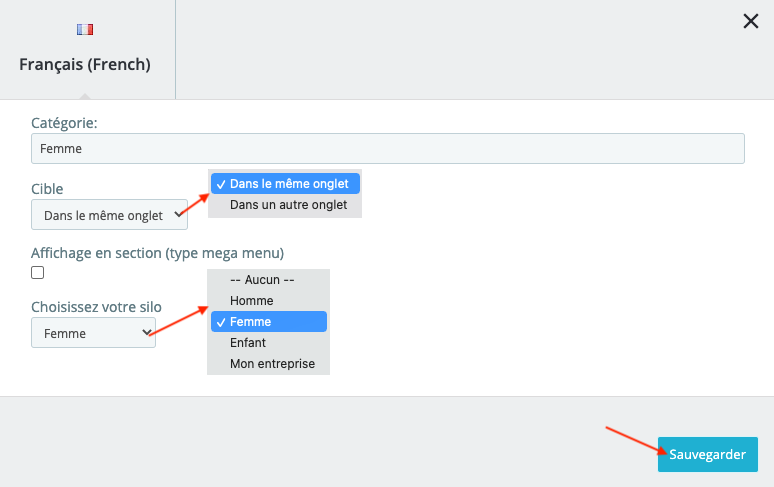Enable the Affichage en section checkbox
Viewport: 774px width, 487px height.
click(x=38, y=272)
